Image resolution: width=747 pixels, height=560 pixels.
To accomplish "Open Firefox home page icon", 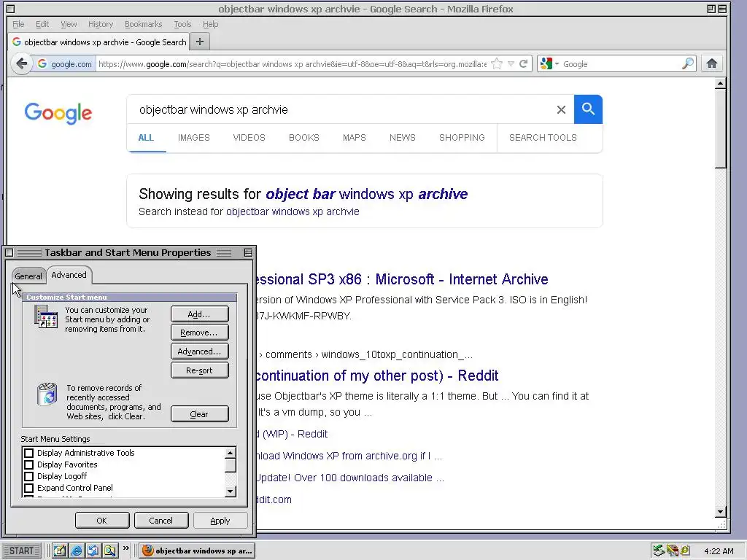I will (712, 63).
